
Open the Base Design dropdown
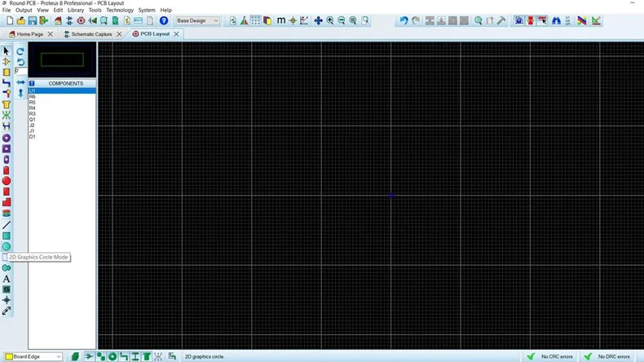(198, 20)
